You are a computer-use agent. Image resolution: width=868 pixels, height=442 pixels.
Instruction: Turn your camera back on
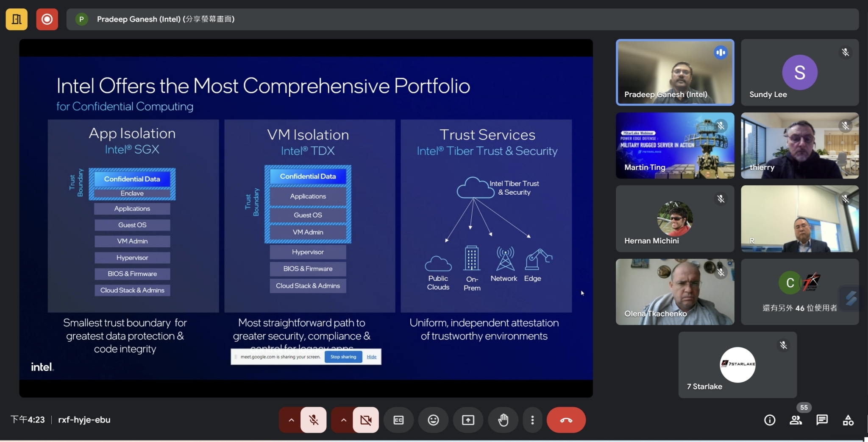[x=365, y=420]
